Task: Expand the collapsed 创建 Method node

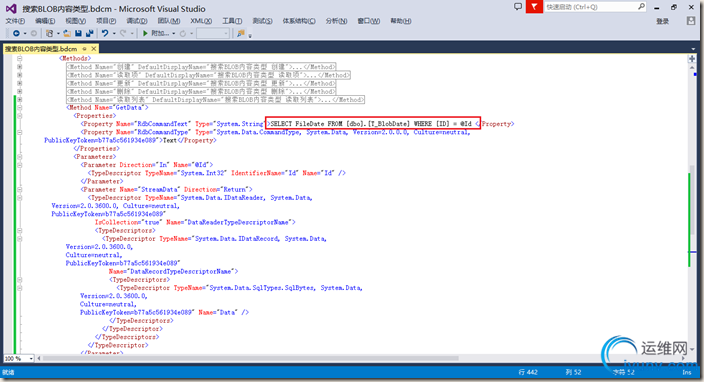Action: 19,66
